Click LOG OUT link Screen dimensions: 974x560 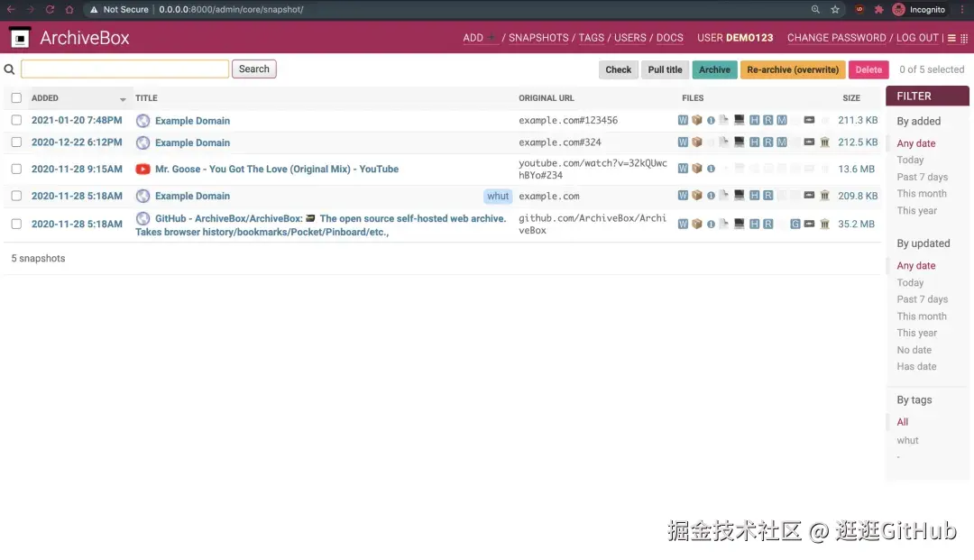click(x=917, y=38)
